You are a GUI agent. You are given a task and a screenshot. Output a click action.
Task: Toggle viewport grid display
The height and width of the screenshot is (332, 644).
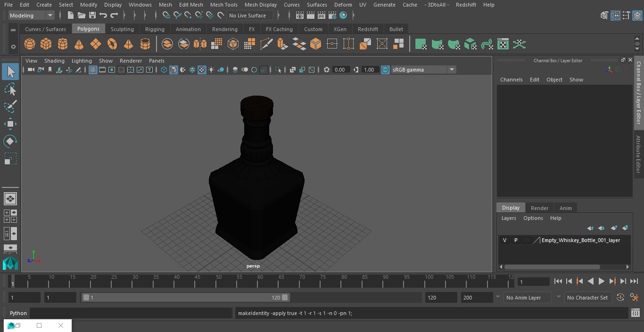[93, 70]
